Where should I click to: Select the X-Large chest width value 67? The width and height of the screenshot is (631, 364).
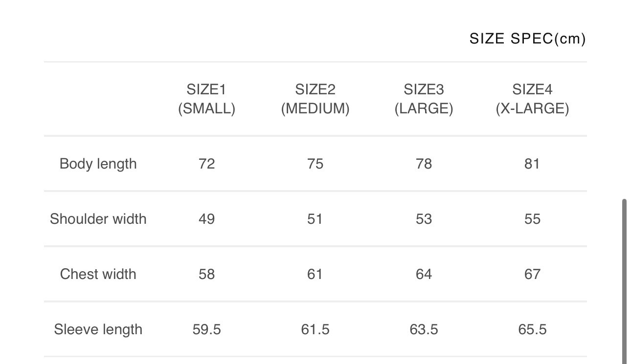click(532, 274)
